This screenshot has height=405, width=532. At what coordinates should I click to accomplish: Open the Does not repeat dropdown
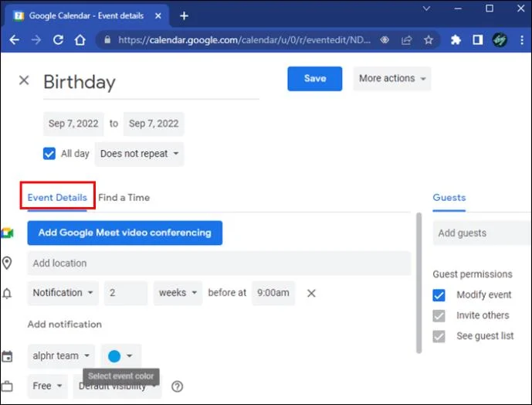pyautogui.click(x=139, y=154)
